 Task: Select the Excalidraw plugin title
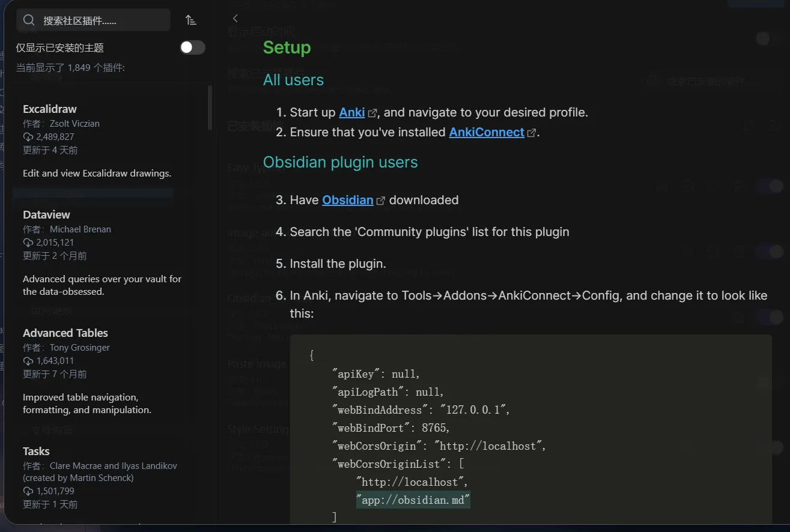pyautogui.click(x=50, y=109)
